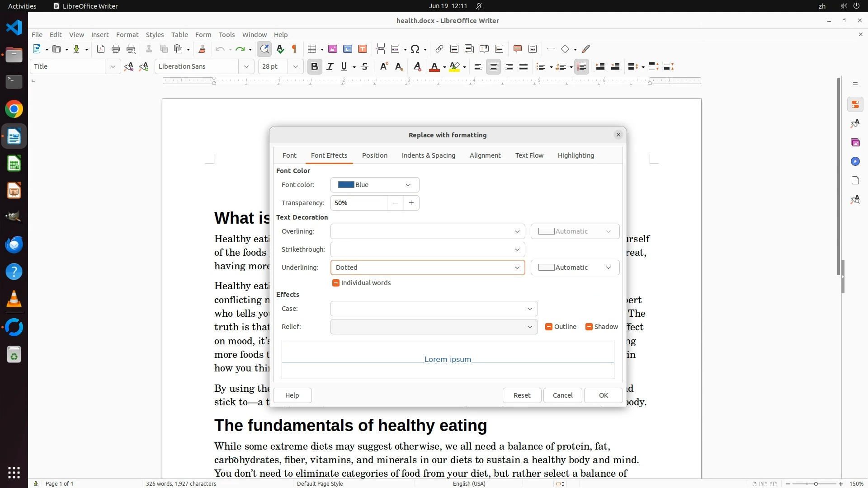This screenshot has height=488, width=868.
Task: Open the Strikethrough dropdown
Action: (427, 249)
